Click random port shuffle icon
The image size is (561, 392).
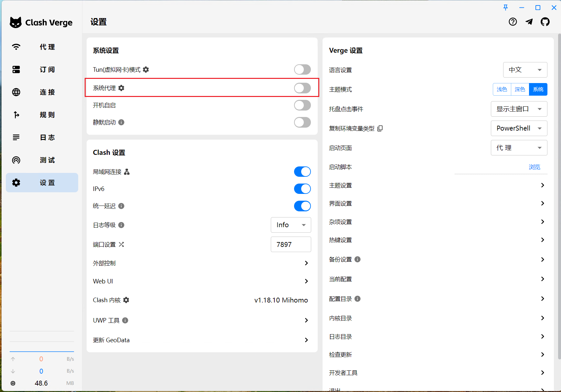click(x=122, y=244)
